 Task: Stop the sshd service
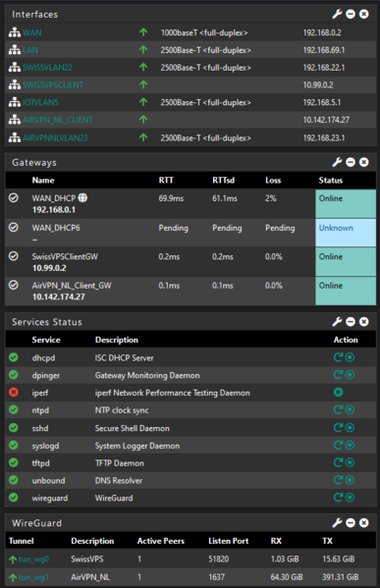tap(350, 427)
